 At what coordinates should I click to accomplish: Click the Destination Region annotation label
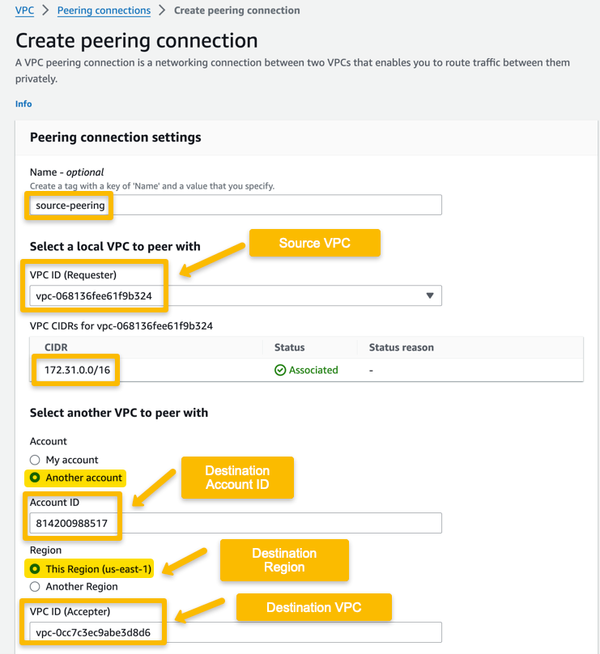coord(284,560)
